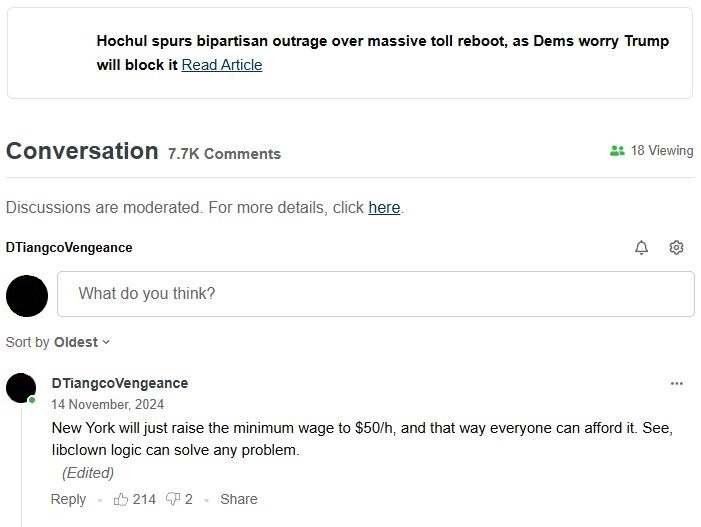Click the thumbs-up like icon
The height and width of the screenshot is (527, 701).
(x=121, y=499)
